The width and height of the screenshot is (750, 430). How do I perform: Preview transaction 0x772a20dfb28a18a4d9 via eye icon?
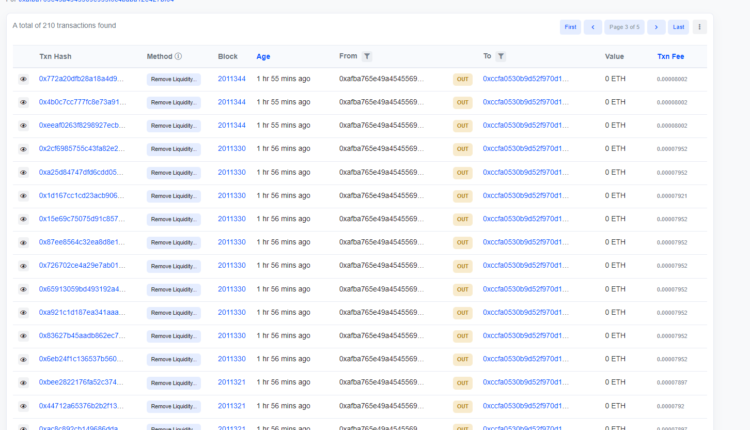(x=23, y=78)
